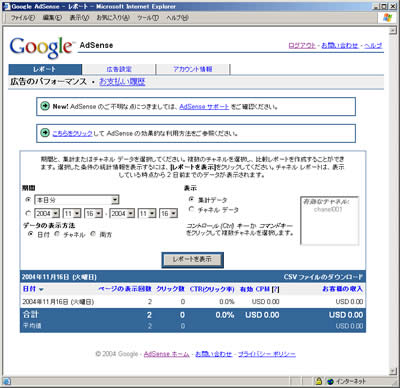Click the green arrow icon in the second notice box
The height and width of the screenshot is (388, 400).
pyautogui.click(x=45, y=133)
